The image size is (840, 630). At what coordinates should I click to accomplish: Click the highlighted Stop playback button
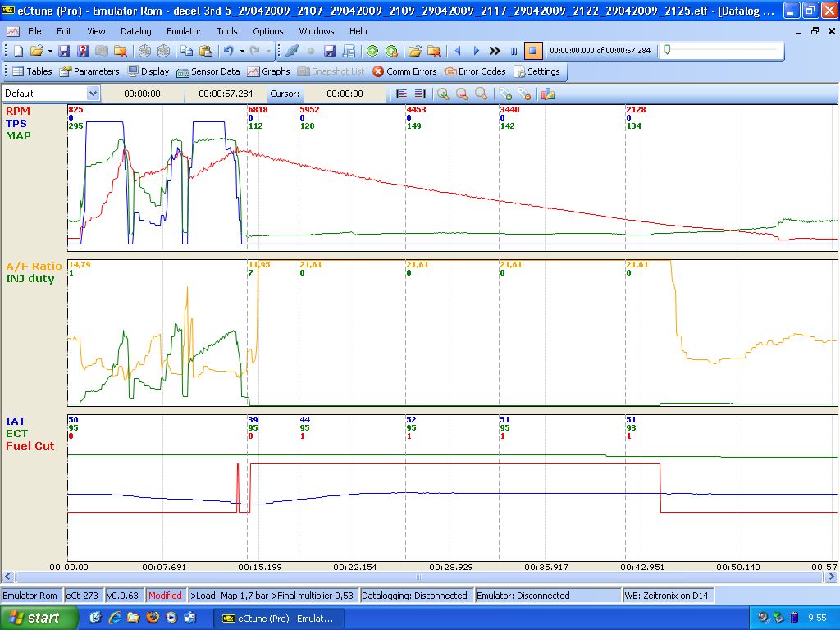532,51
